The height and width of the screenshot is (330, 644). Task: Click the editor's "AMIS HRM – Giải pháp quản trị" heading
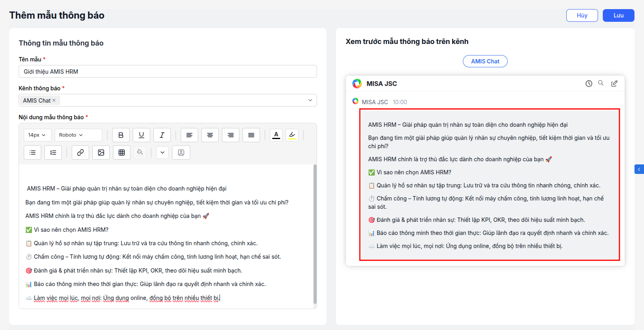pos(127,189)
